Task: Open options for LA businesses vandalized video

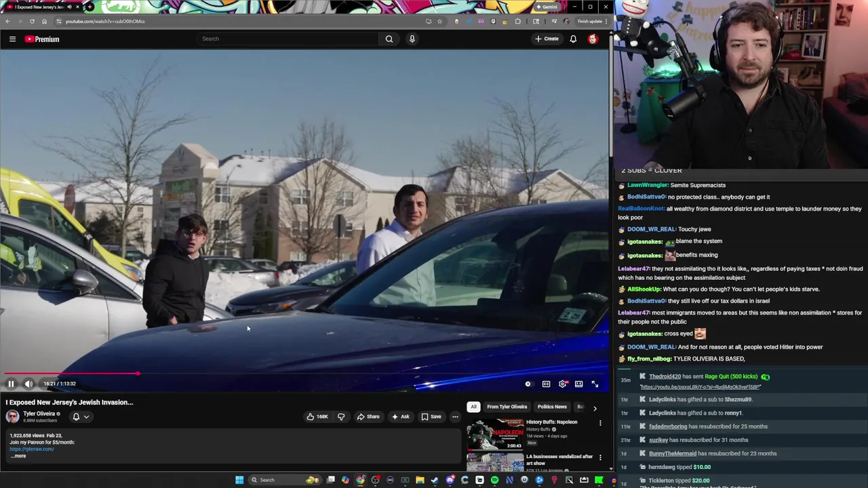Action: coord(600,458)
